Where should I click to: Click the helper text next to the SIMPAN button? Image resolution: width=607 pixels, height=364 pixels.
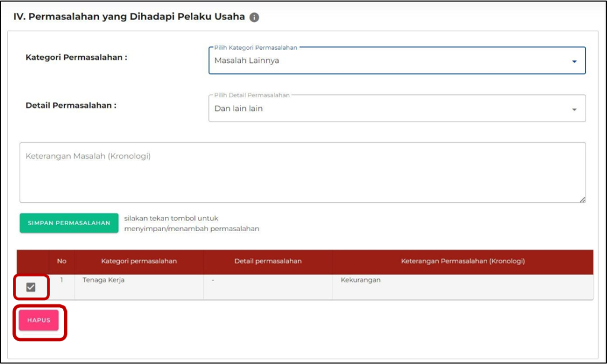click(x=191, y=223)
